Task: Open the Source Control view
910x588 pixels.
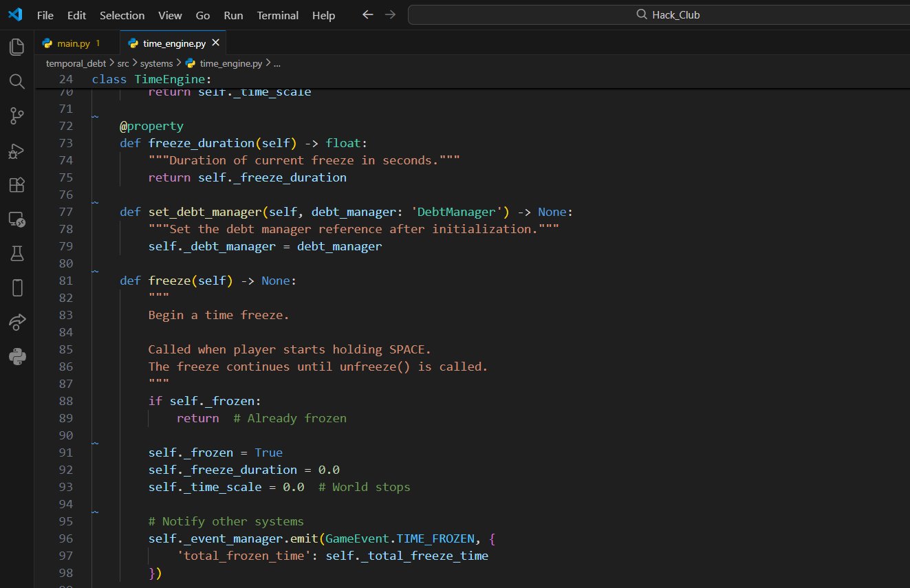Action: (x=17, y=116)
